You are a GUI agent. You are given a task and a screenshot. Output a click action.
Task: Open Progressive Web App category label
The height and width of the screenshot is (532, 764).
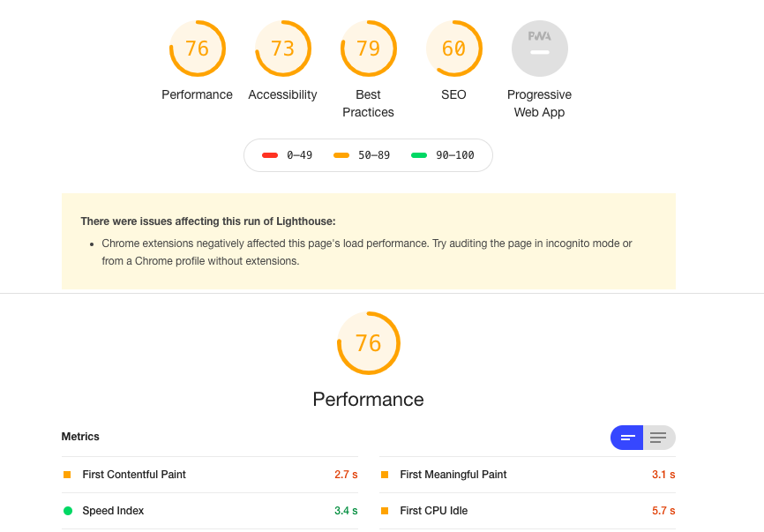click(539, 103)
